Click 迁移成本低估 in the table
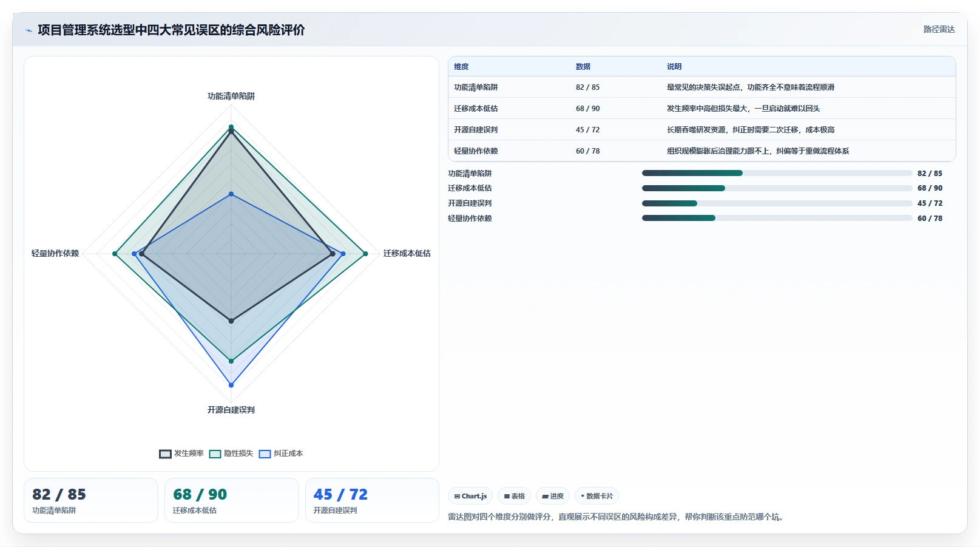980x547 pixels. coord(476,109)
